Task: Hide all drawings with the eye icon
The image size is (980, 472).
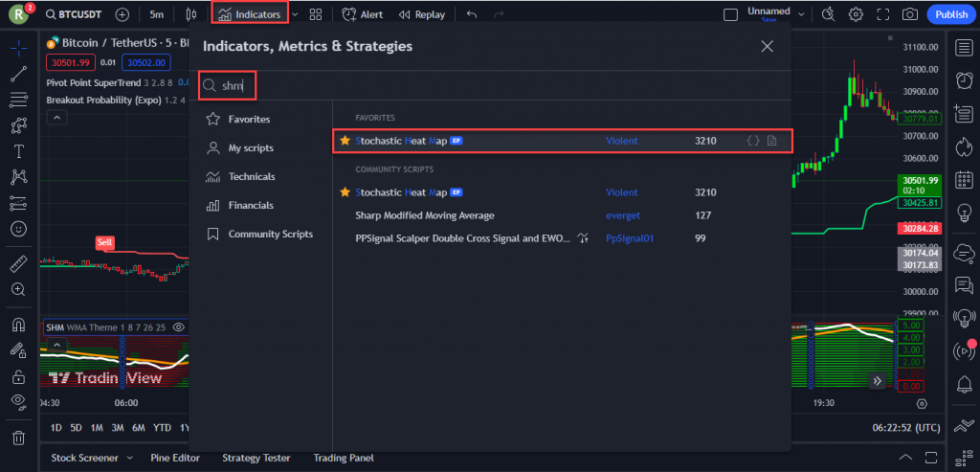Action: 19,402
